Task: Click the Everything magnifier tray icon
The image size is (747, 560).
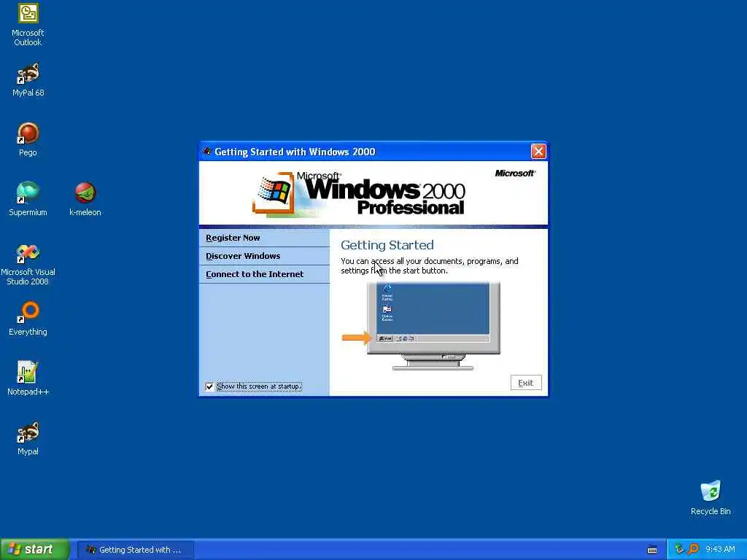Action: tap(693, 549)
